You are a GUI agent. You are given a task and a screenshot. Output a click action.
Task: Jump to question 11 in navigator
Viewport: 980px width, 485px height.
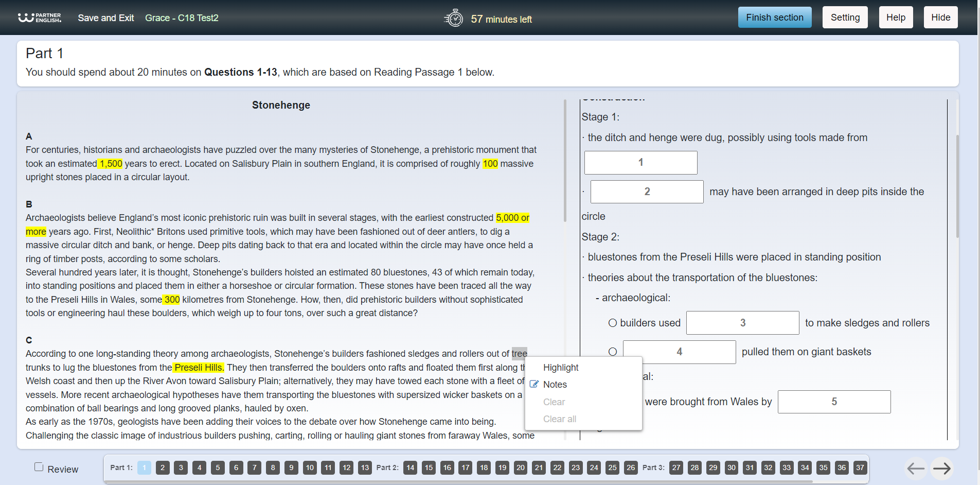328,467
